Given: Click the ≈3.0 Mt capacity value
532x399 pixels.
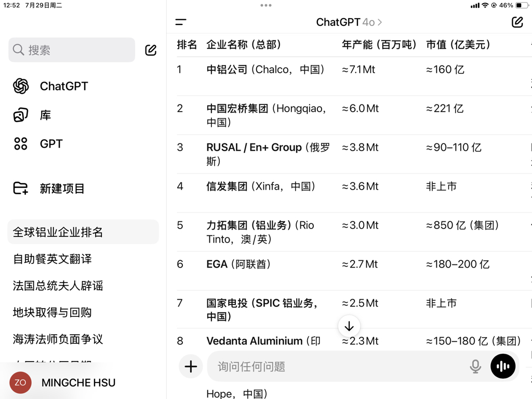Looking at the screenshot, I should pyautogui.click(x=360, y=225).
